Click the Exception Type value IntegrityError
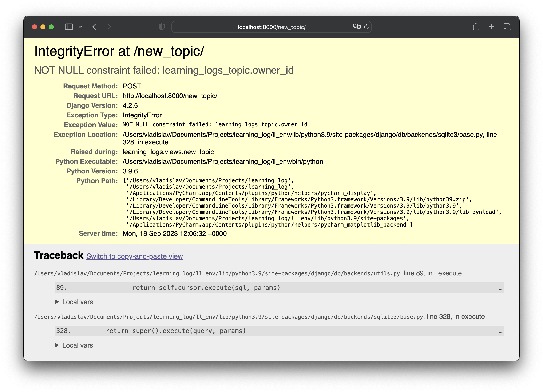Screen dimensions: 543x392 coord(142,115)
